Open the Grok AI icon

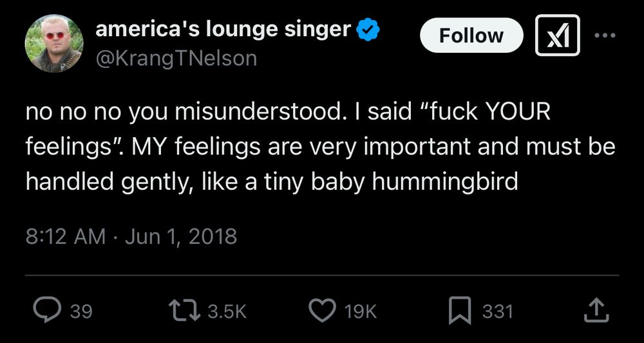tap(558, 35)
